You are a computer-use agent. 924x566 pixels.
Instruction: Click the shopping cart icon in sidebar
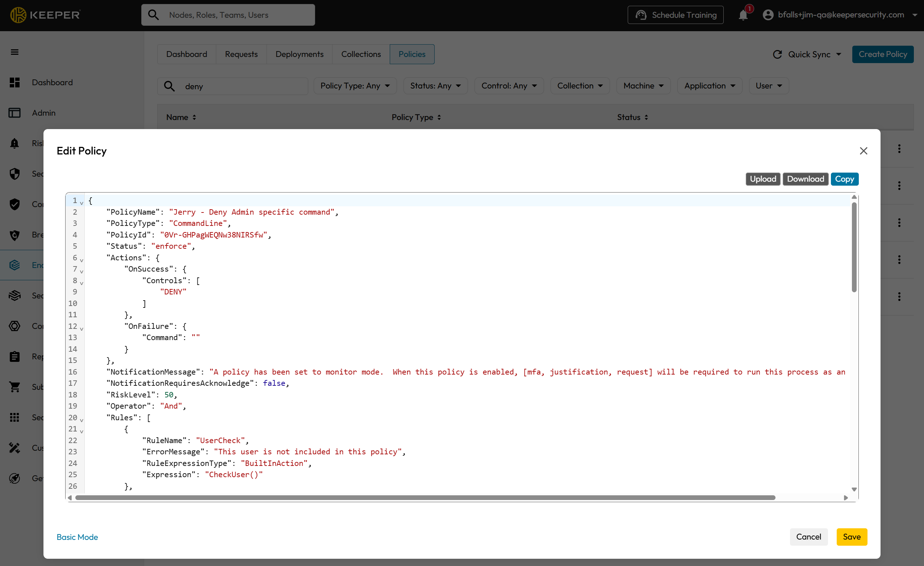(14, 387)
